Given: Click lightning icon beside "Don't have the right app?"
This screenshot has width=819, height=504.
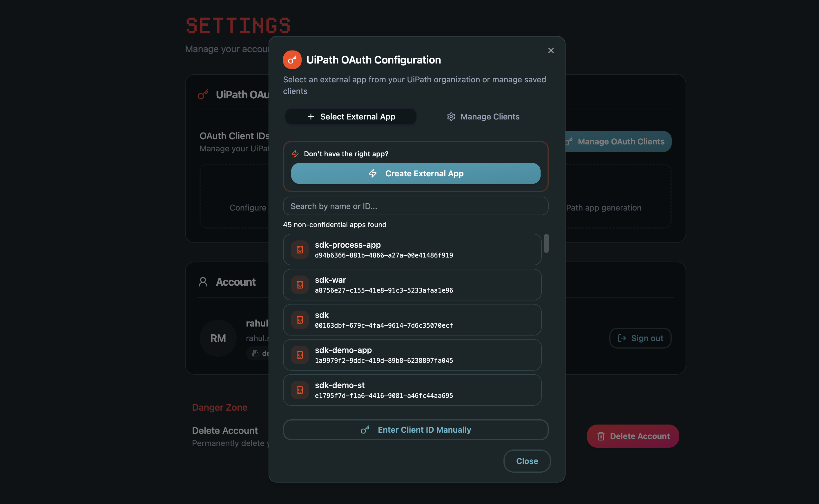Looking at the screenshot, I should (295, 154).
